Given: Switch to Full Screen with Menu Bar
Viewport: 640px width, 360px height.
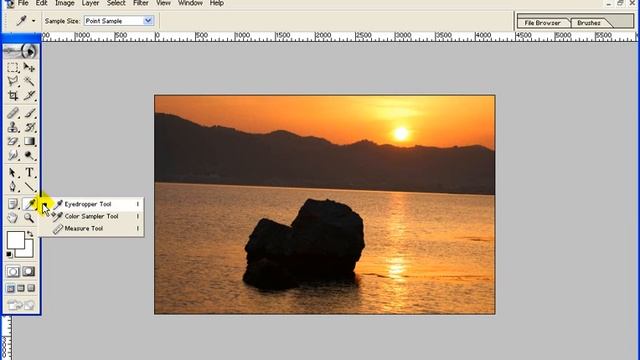Looking at the screenshot, I should click(21, 289).
